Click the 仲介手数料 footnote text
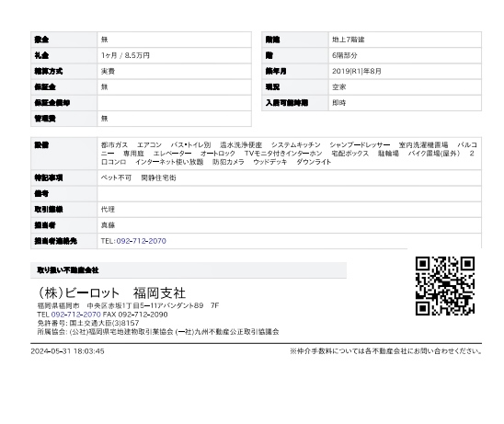The width and height of the screenshot is (504, 424). pyautogui.click(x=385, y=351)
